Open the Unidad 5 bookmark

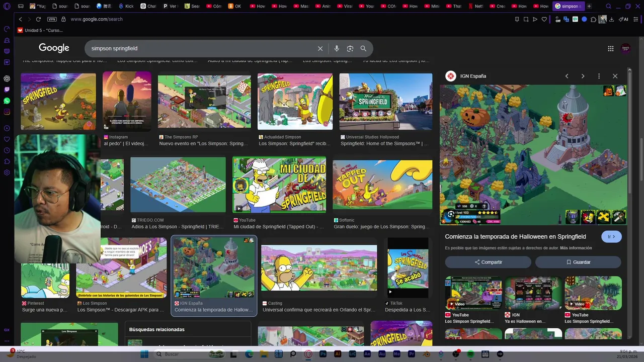pyautogui.click(x=40, y=30)
